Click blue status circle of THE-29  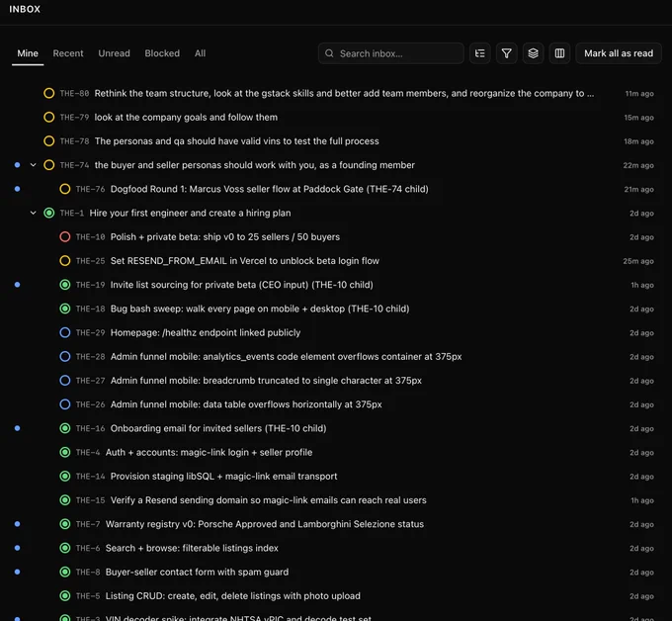[x=64, y=333]
